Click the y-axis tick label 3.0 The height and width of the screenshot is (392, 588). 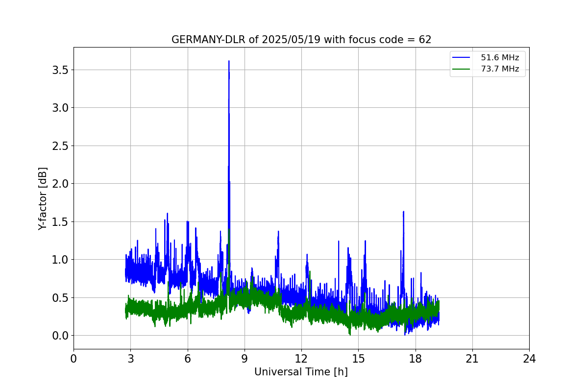point(60,108)
